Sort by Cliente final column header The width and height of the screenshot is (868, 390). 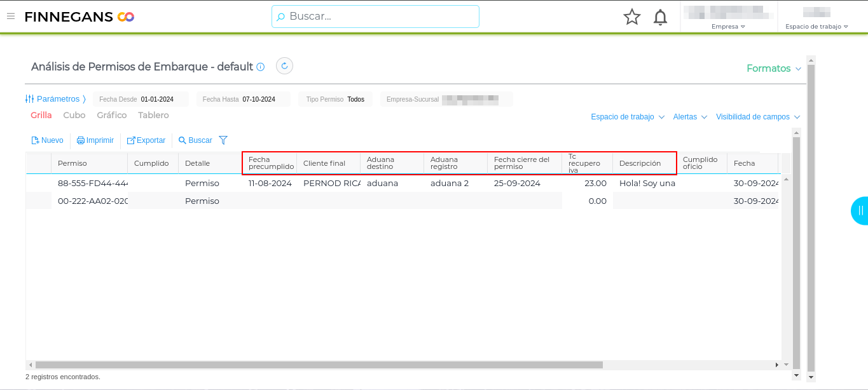pyautogui.click(x=328, y=163)
